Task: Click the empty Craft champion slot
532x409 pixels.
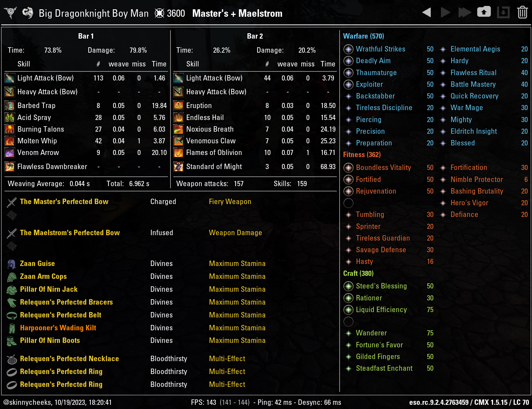Action: pyautogui.click(x=348, y=321)
